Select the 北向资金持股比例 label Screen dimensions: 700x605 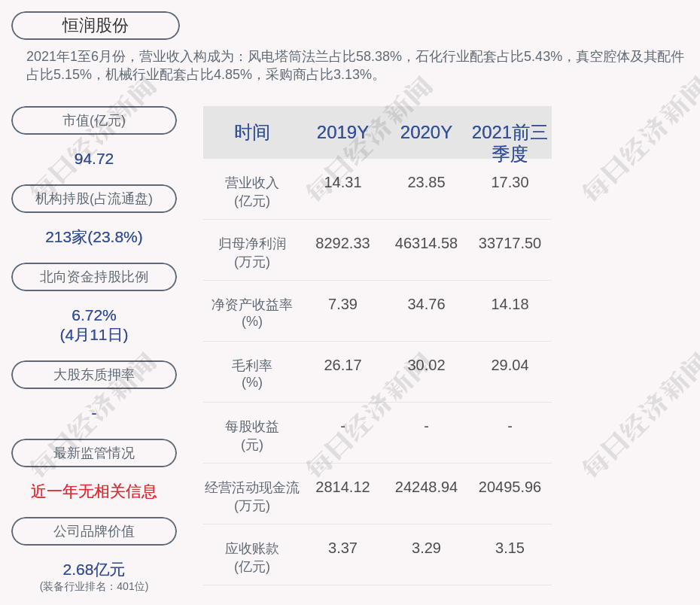point(94,277)
